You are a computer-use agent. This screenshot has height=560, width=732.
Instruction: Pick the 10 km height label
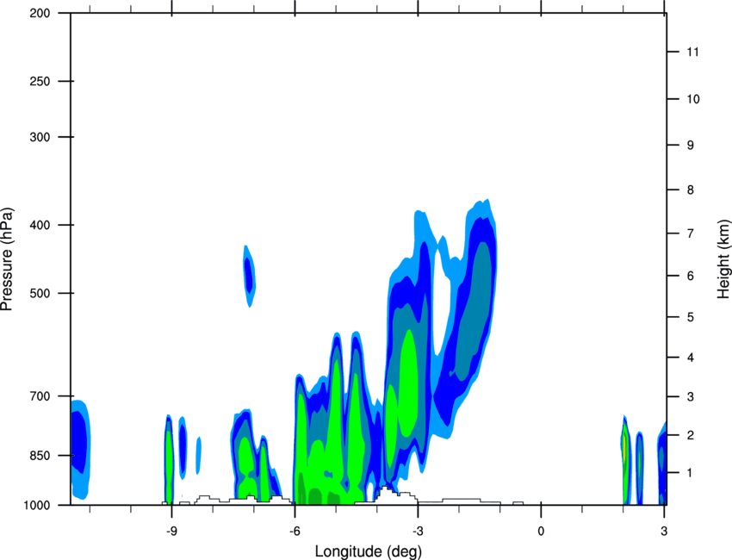[692, 99]
